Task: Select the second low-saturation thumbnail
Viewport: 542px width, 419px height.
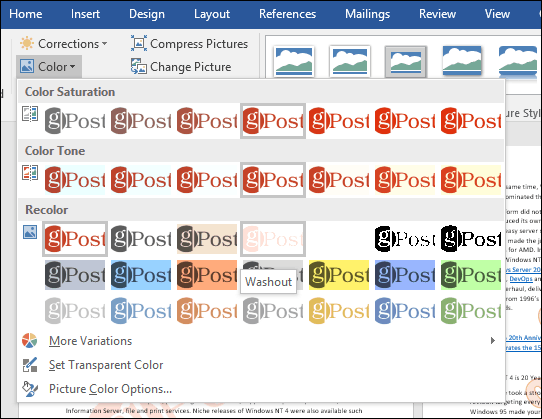Action: [141, 121]
